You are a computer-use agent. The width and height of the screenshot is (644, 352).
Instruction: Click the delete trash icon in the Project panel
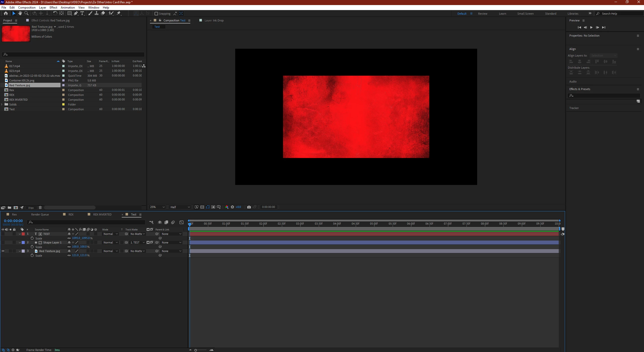pos(40,208)
